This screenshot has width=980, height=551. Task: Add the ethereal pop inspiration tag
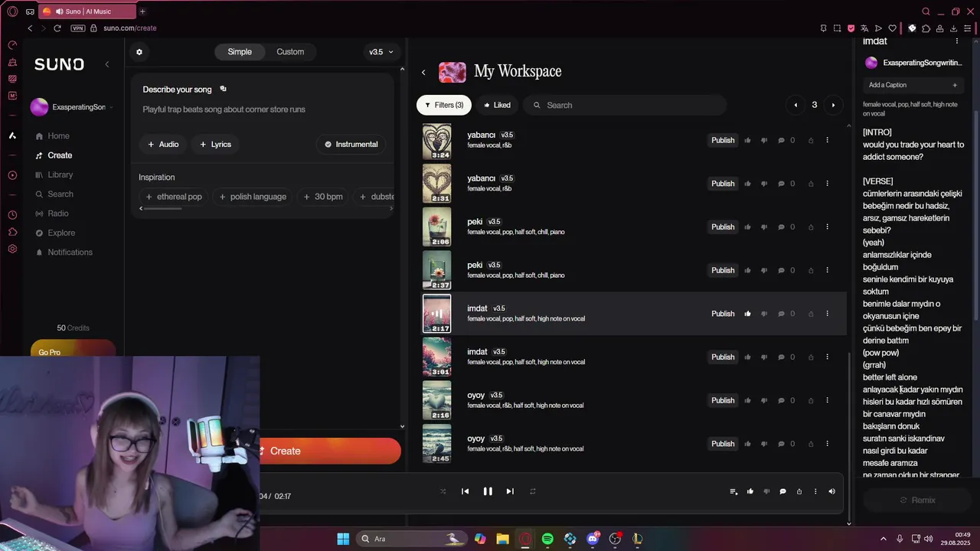[174, 197]
